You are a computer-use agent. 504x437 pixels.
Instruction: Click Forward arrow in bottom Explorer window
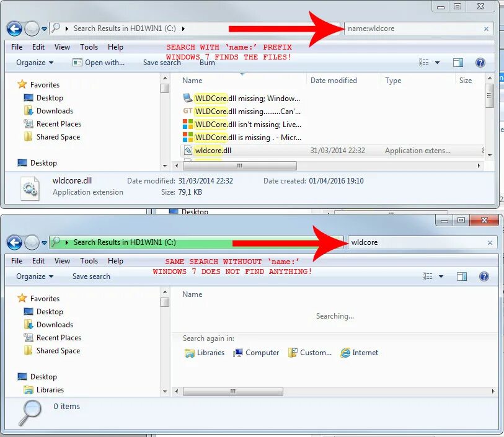32,242
